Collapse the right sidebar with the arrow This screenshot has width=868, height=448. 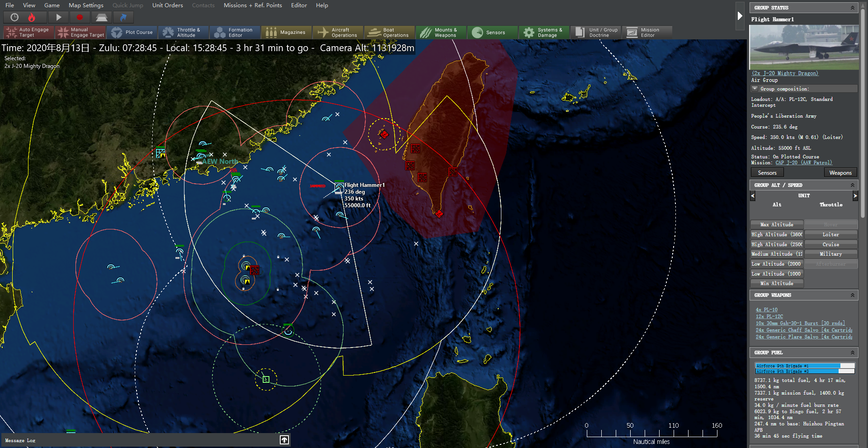pyautogui.click(x=740, y=16)
